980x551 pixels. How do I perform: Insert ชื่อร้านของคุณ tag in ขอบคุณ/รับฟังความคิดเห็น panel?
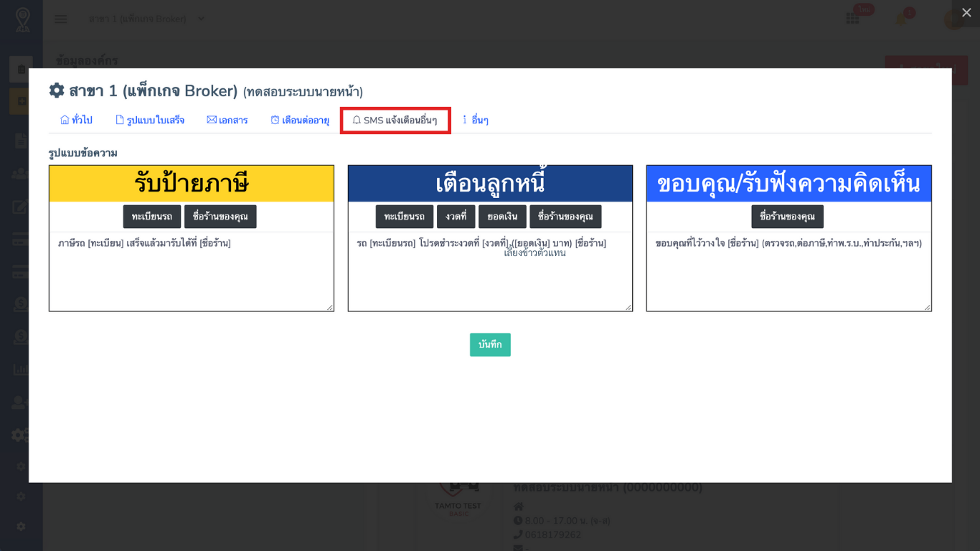tap(788, 217)
